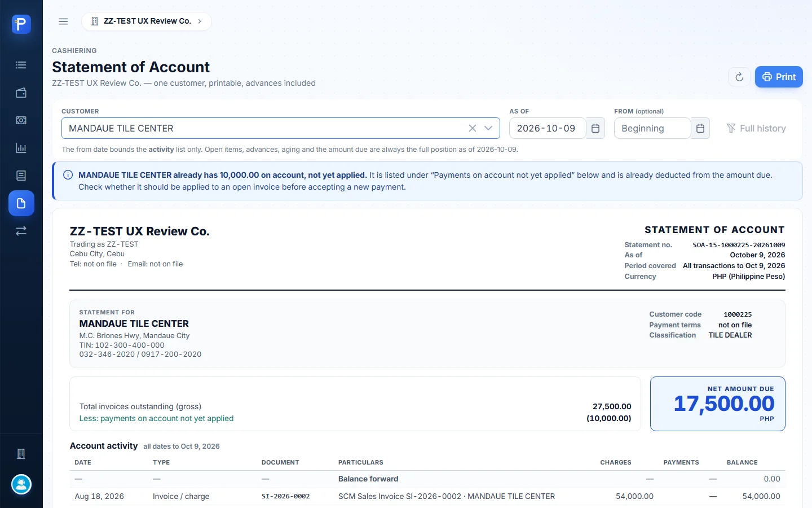Select the active document icon in sidebar
Viewport: 812px width, 508px height.
[x=21, y=203]
